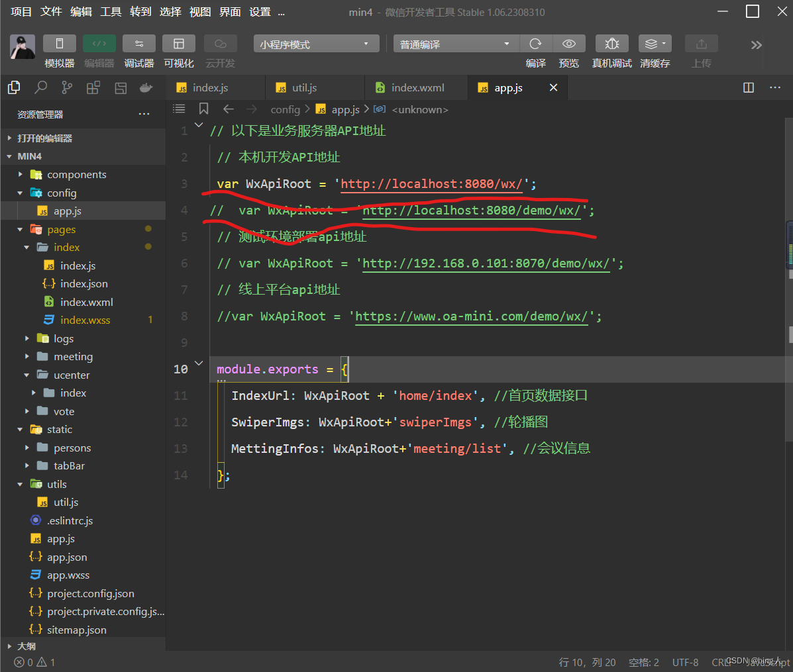This screenshot has height=672, width=793.
Task: Toggle the Visualization panel button
Action: (179, 44)
